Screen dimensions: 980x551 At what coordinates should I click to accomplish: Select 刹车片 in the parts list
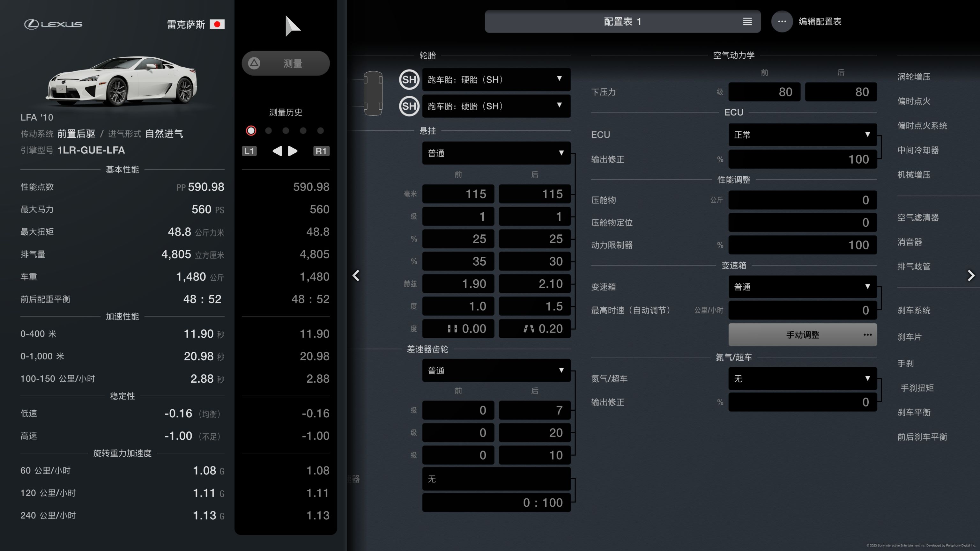909,337
